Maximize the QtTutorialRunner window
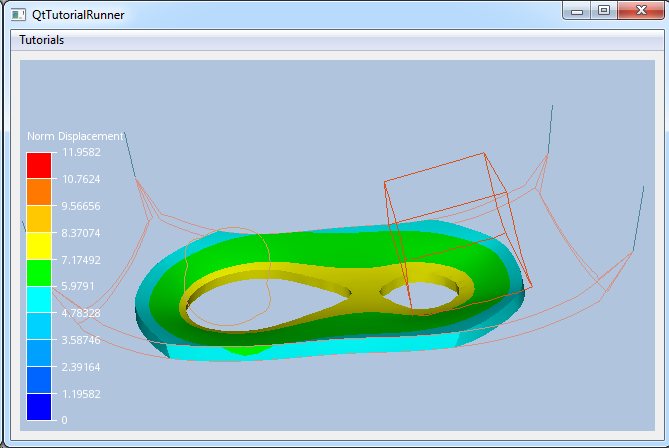 [602, 10]
